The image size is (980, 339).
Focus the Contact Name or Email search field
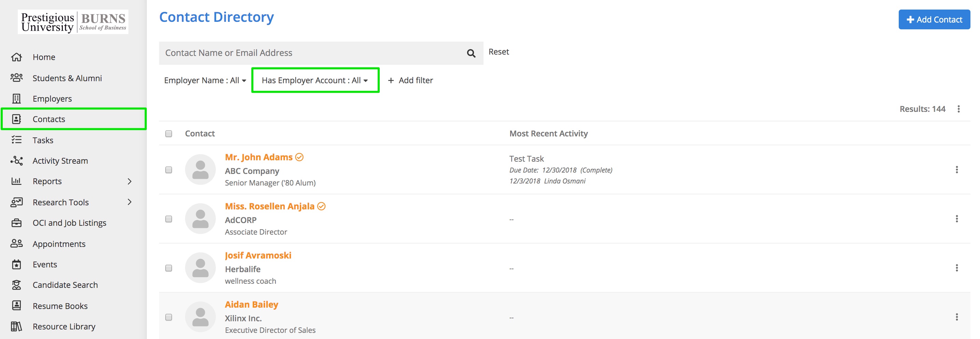[x=312, y=53]
